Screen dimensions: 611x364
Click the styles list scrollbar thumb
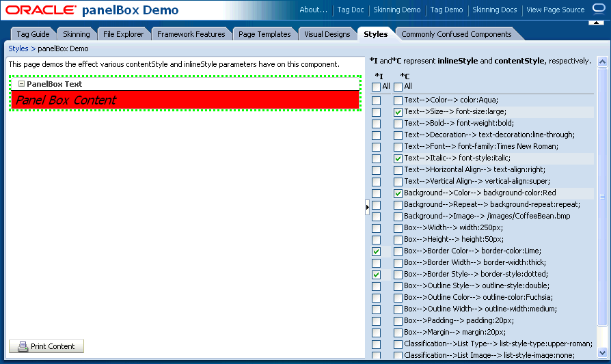click(x=602, y=197)
